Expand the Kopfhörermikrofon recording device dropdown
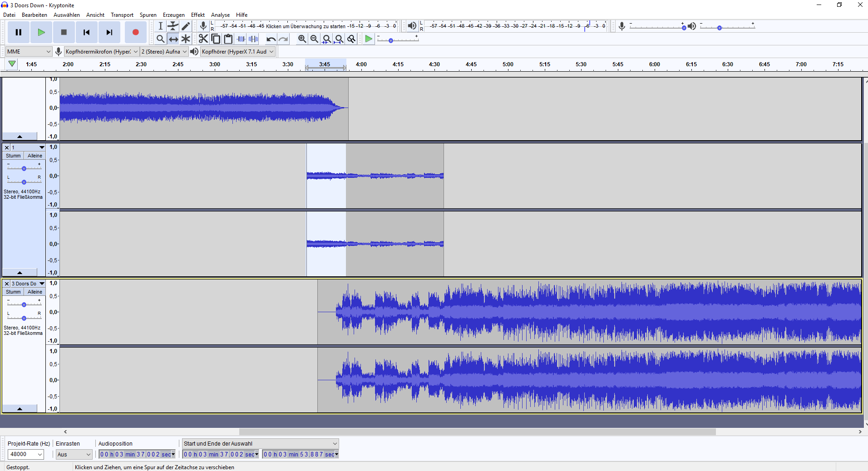868x471 pixels. [101, 52]
